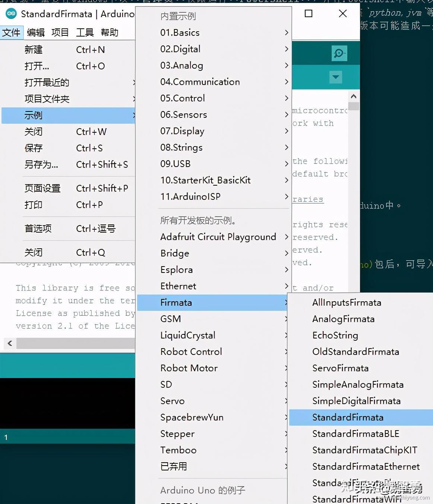Select the EchoString Firmata example
The image size is (433, 504).
click(x=335, y=335)
